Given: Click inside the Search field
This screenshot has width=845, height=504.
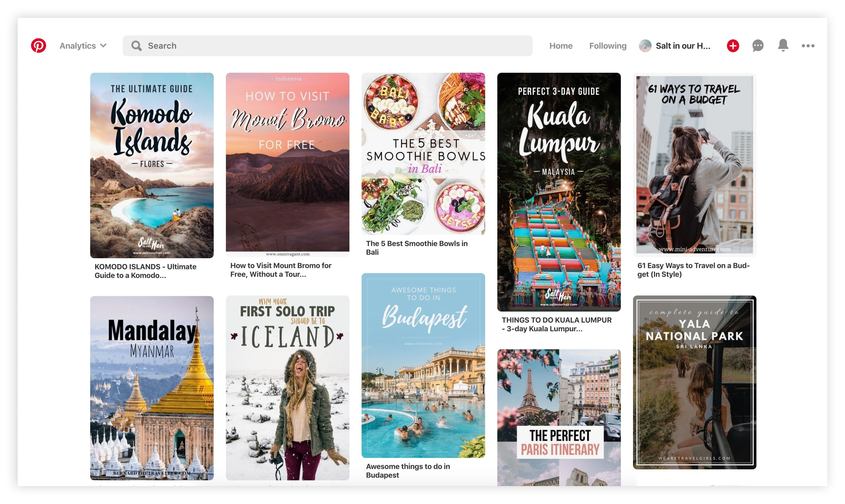Looking at the screenshot, I should (x=306, y=46).
